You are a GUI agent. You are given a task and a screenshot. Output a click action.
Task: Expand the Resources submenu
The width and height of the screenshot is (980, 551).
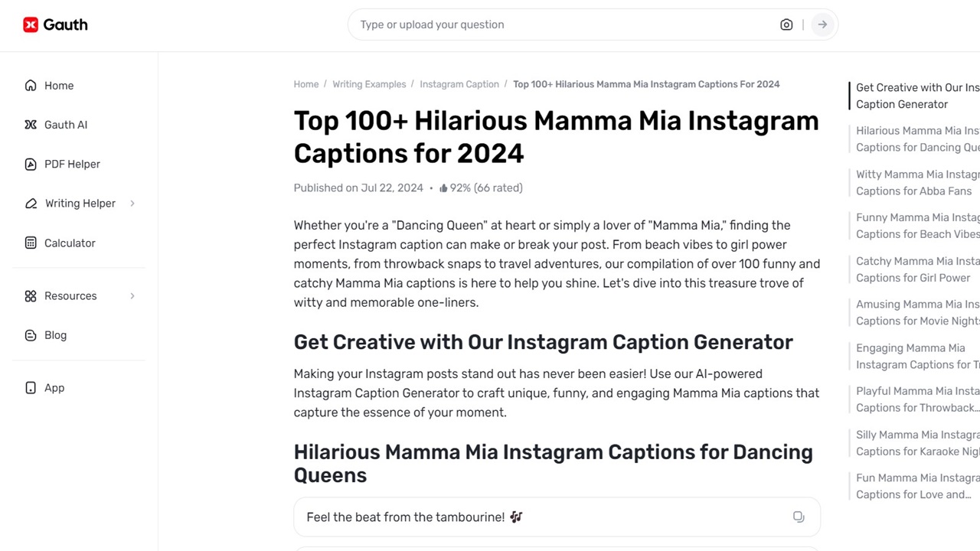click(132, 295)
